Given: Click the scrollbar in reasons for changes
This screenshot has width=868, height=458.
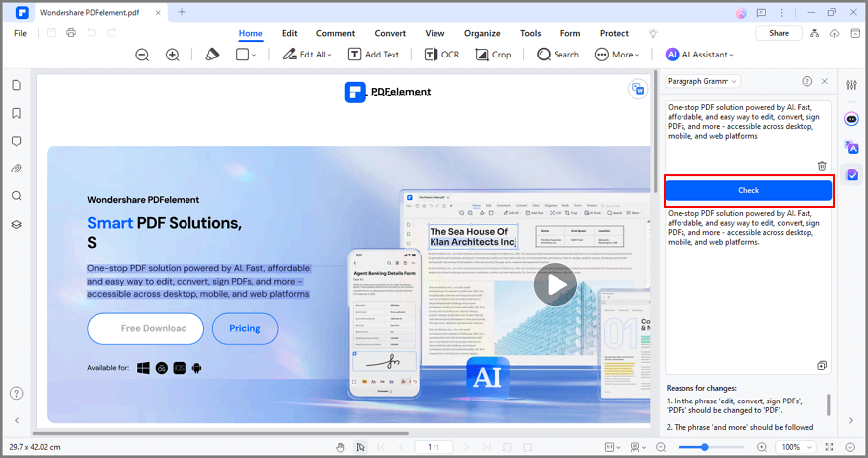Looking at the screenshot, I should click(828, 404).
